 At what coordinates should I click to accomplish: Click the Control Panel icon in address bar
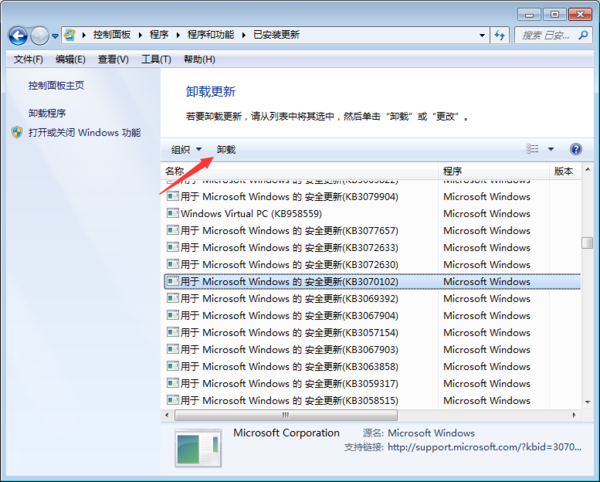click(x=70, y=35)
